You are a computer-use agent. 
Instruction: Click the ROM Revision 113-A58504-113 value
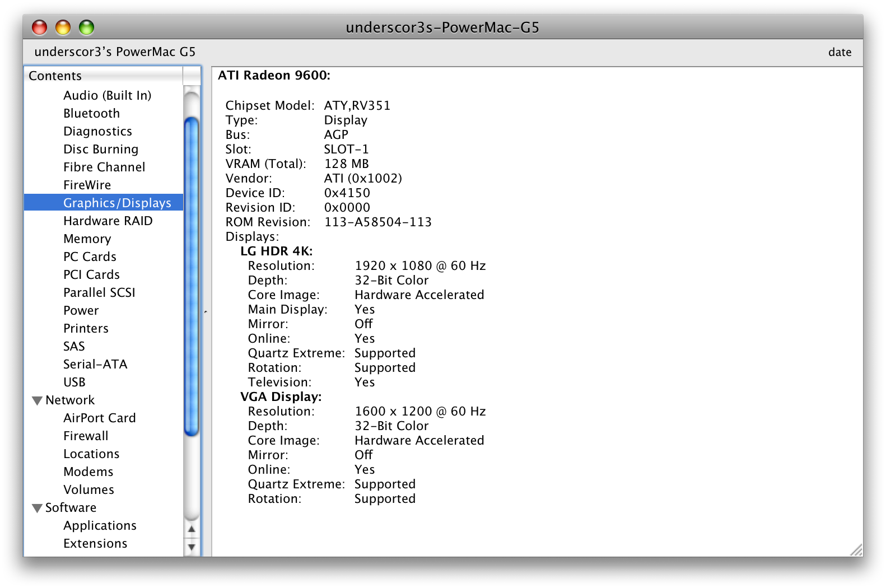pyautogui.click(x=378, y=222)
